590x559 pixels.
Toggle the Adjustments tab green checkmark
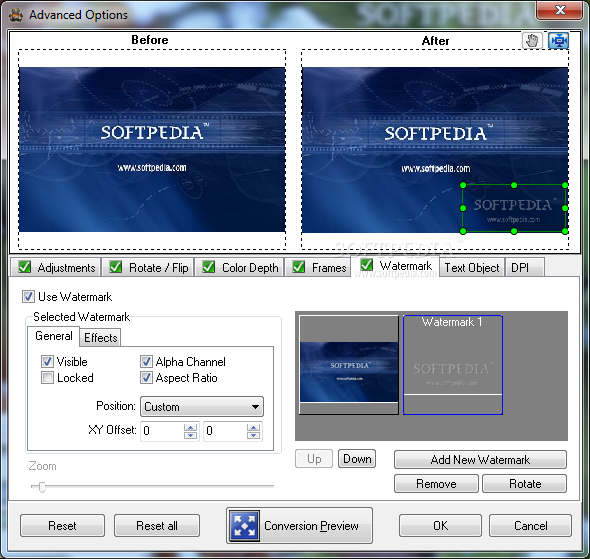pos(25,267)
